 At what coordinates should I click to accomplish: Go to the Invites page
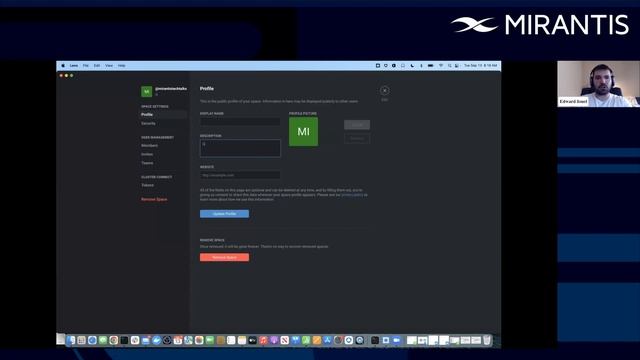coord(147,154)
